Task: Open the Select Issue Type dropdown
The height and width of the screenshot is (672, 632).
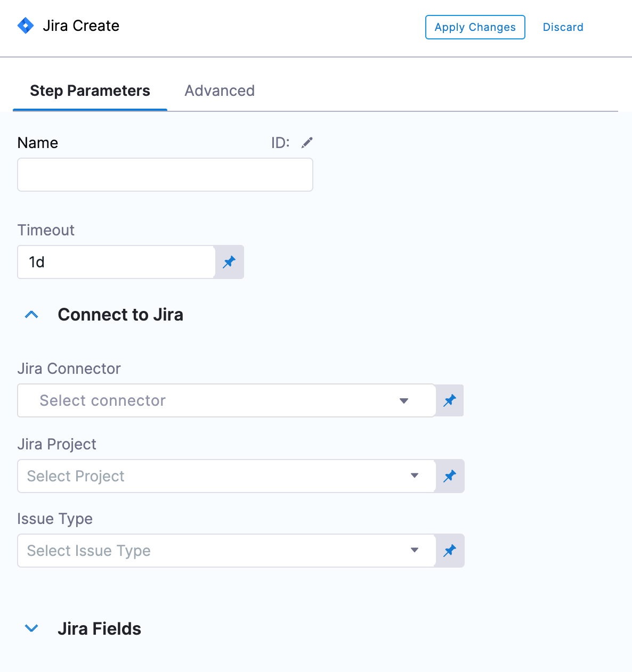Action: [226, 551]
